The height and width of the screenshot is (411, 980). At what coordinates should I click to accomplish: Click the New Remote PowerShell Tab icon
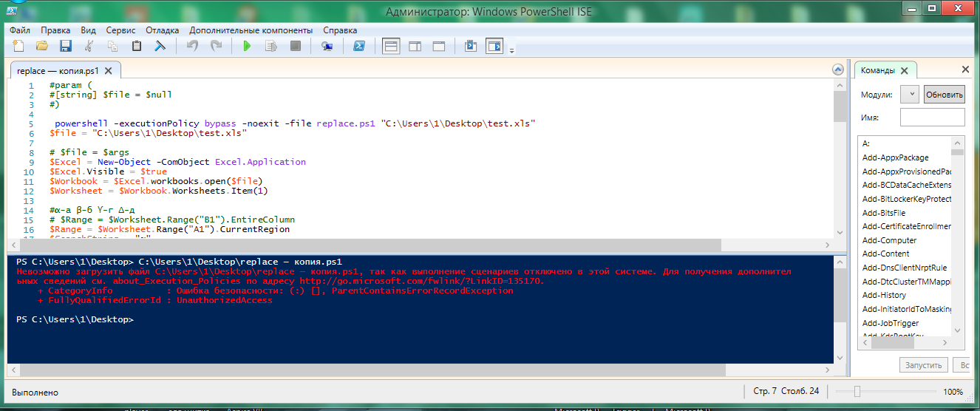coord(327,47)
